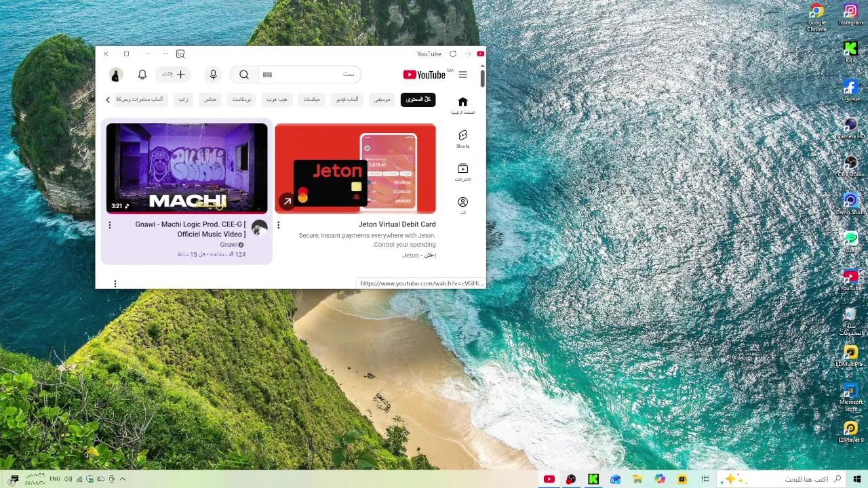Select the 'راب' filter chip
The width and height of the screenshot is (868, 488).
183,100
